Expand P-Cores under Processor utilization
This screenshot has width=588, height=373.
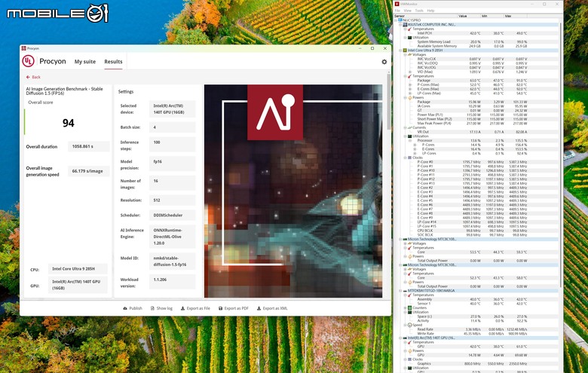pos(415,145)
